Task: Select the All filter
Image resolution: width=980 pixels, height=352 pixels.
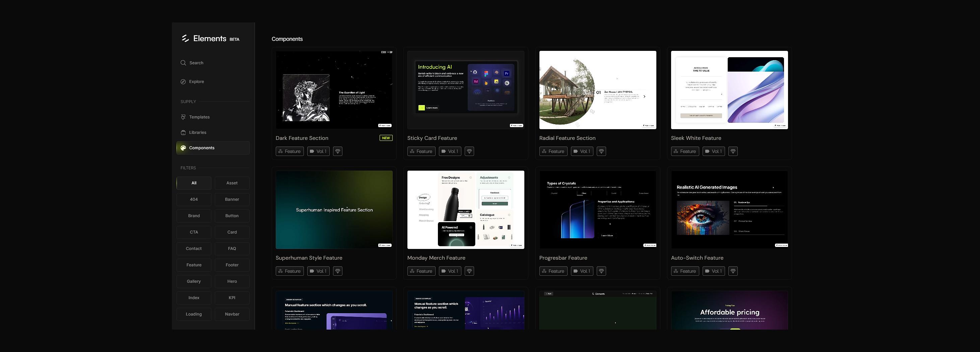Action: point(194,183)
